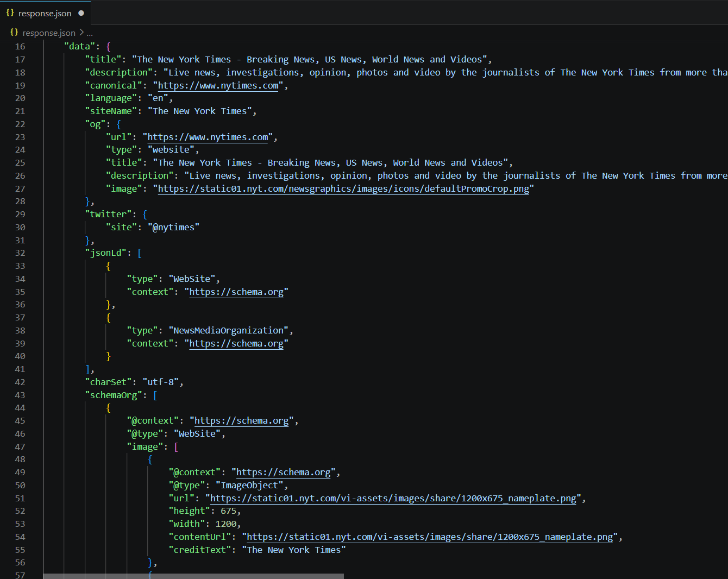This screenshot has height=579, width=728.
Task: Follow the defaultPromoCrop.png image link
Action: (343, 188)
